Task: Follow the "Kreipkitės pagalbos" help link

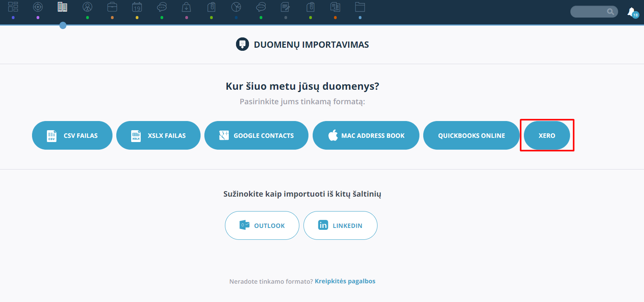Action: [x=345, y=281]
